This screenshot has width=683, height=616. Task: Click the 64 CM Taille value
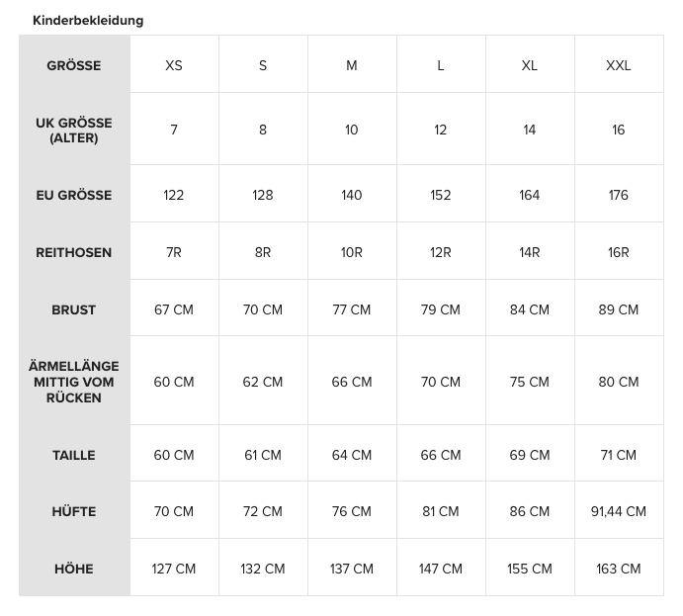[352, 455]
